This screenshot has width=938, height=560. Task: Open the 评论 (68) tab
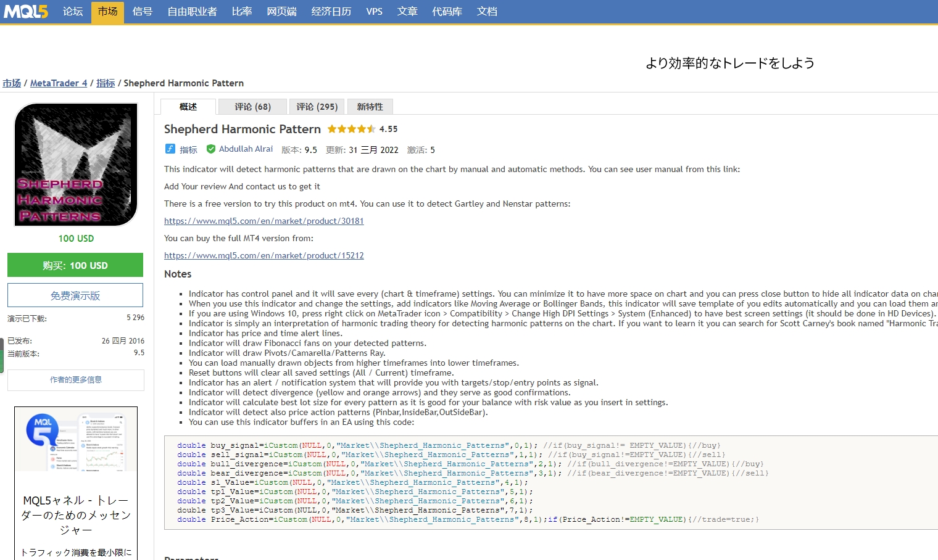(252, 107)
